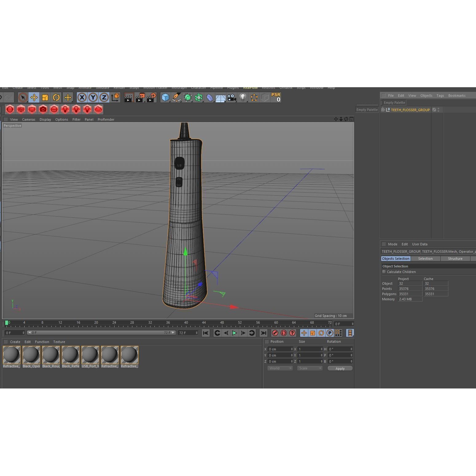Select the Scale tool
This screenshot has height=476, width=476.
tap(45, 97)
